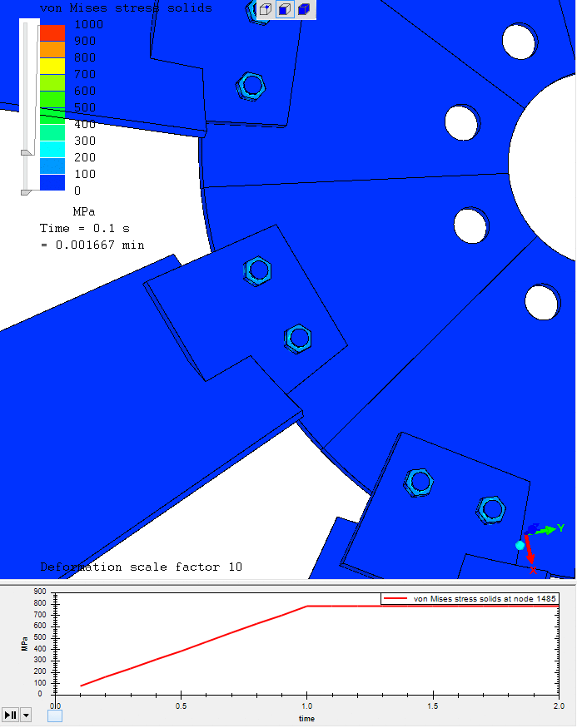Click the 'Time = 0.1 s' label

[85, 229]
